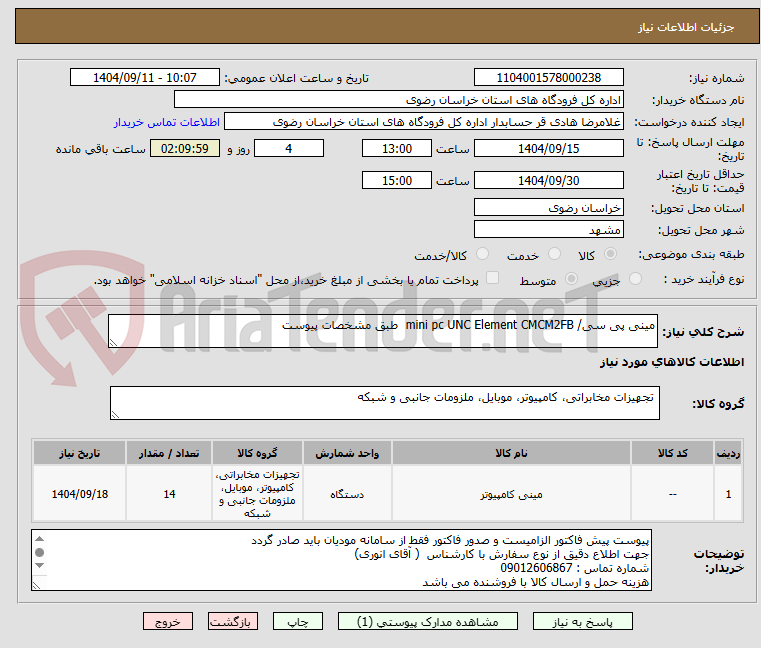Viewport: 761px width, 648px height.
Task: Click the response deadline date 1404/09/15
Action: click(548, 149)
